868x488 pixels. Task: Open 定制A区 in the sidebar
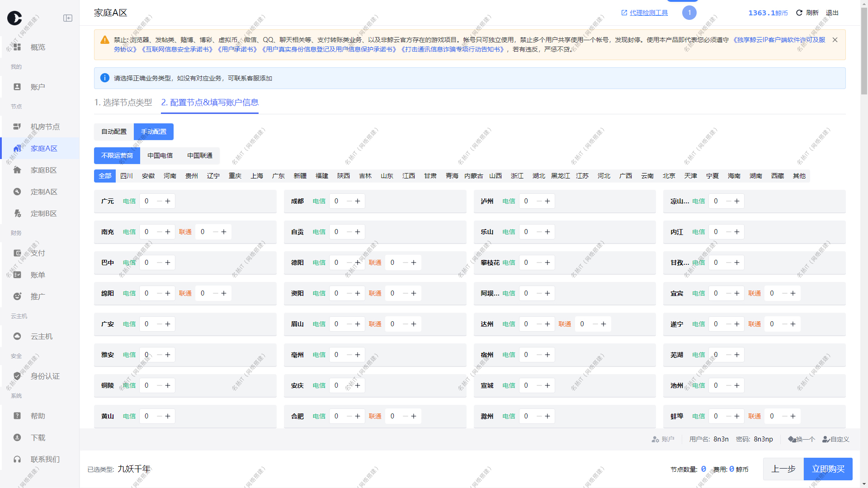tap(44, 192)
